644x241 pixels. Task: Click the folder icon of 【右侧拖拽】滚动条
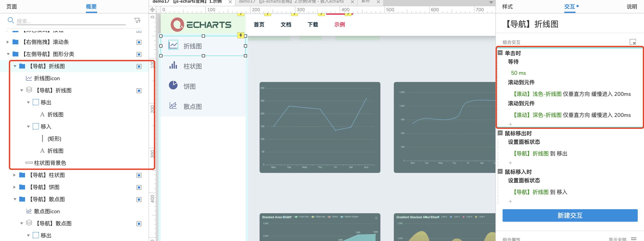[x=15, y=42]
